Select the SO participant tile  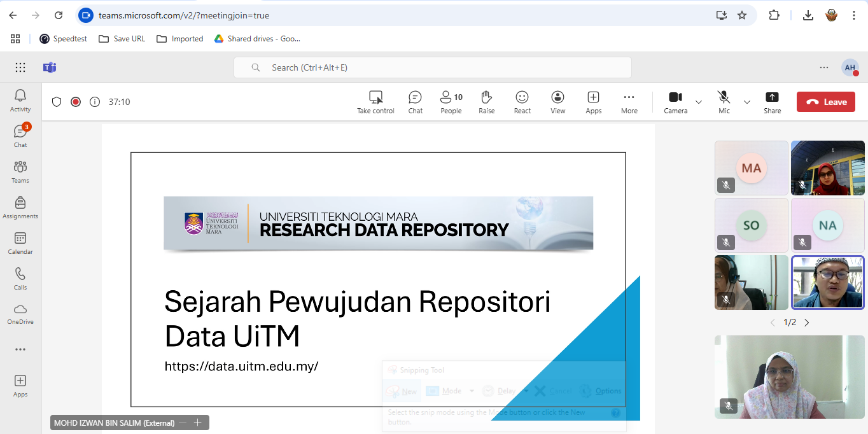pos(752,225)
